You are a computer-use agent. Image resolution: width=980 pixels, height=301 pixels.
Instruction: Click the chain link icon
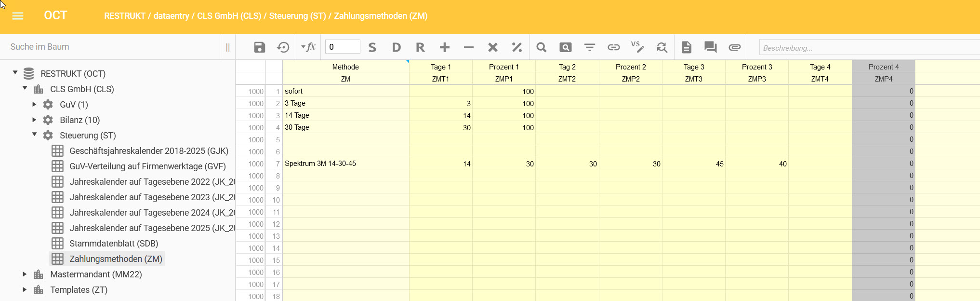pos(613,47)
